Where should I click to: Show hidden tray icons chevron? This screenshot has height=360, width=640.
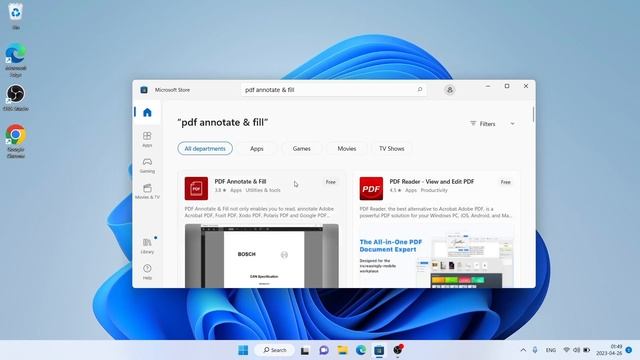tap(523, 350)
